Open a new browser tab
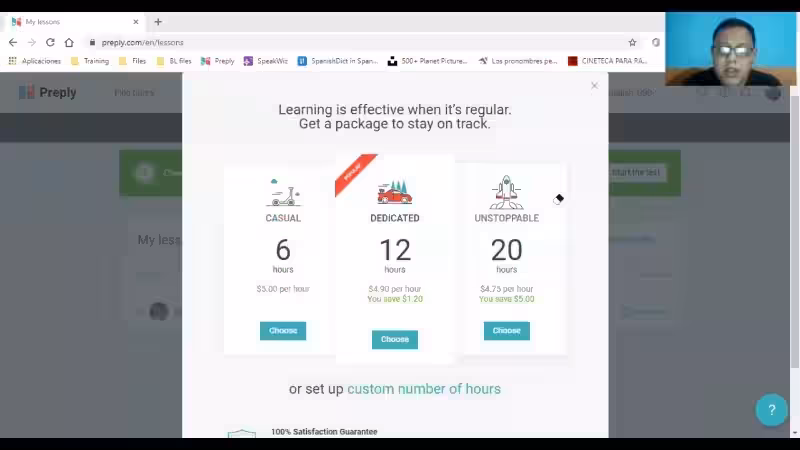 coord(158,22)
